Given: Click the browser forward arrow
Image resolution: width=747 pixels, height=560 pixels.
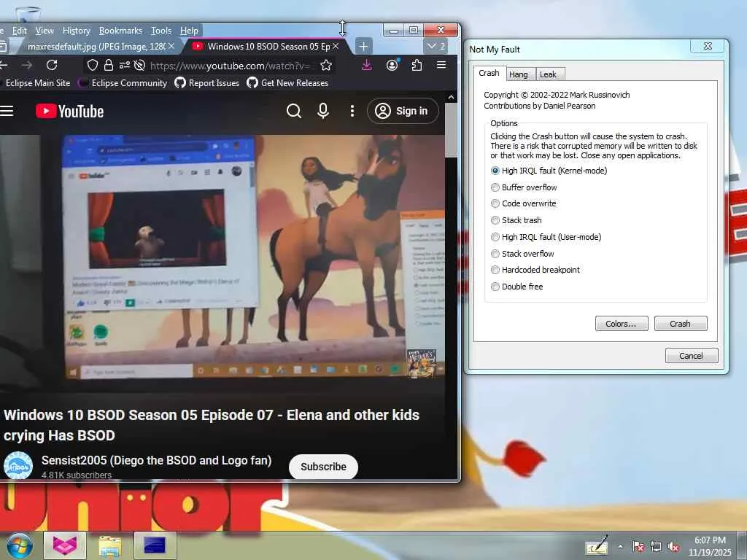Looking at the screenshot, I should [x=27, y=65].
